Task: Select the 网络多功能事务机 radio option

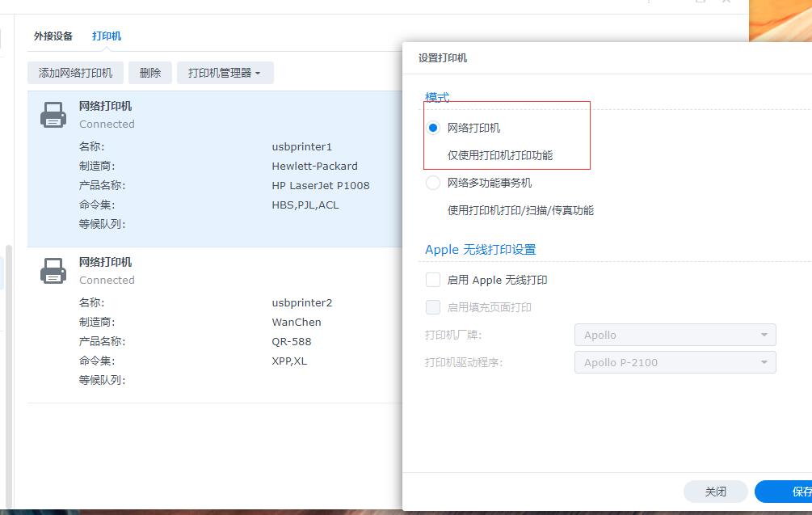Action: tap(433, 183)
